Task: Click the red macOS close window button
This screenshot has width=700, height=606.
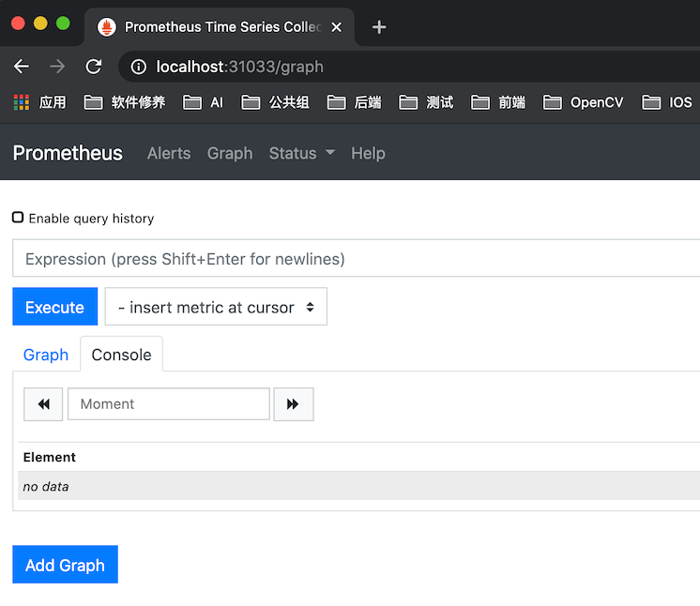Action: pyautogui.click(x=18, y=23)
